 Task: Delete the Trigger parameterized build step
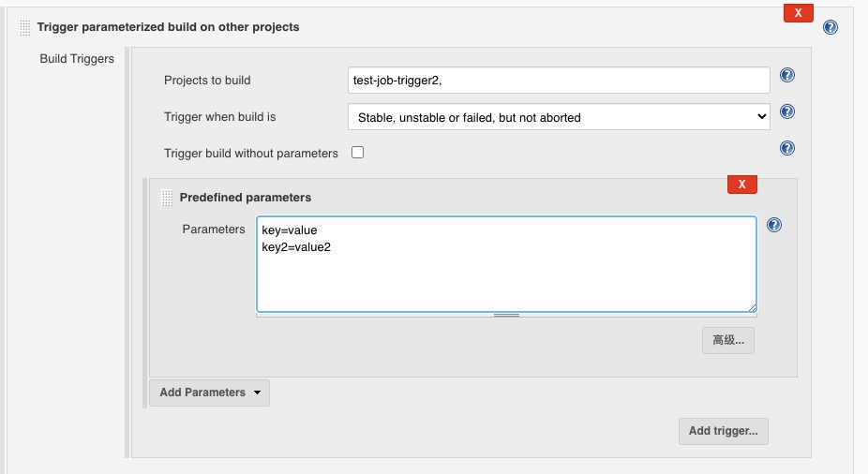click(x=798, y=13)
